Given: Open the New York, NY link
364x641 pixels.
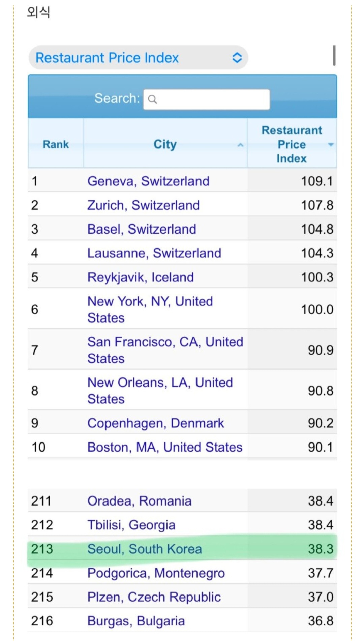Looking at the screenshot, I should [x=150, y=309].
